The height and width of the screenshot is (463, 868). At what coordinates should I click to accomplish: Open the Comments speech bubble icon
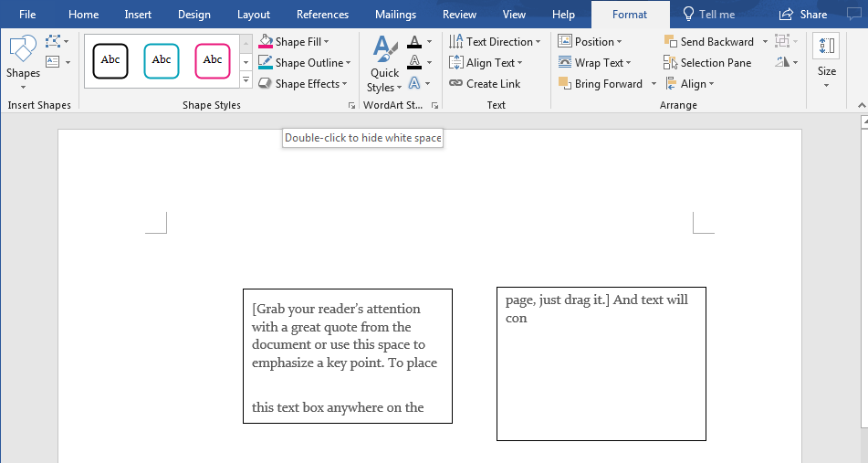point(854,15)
